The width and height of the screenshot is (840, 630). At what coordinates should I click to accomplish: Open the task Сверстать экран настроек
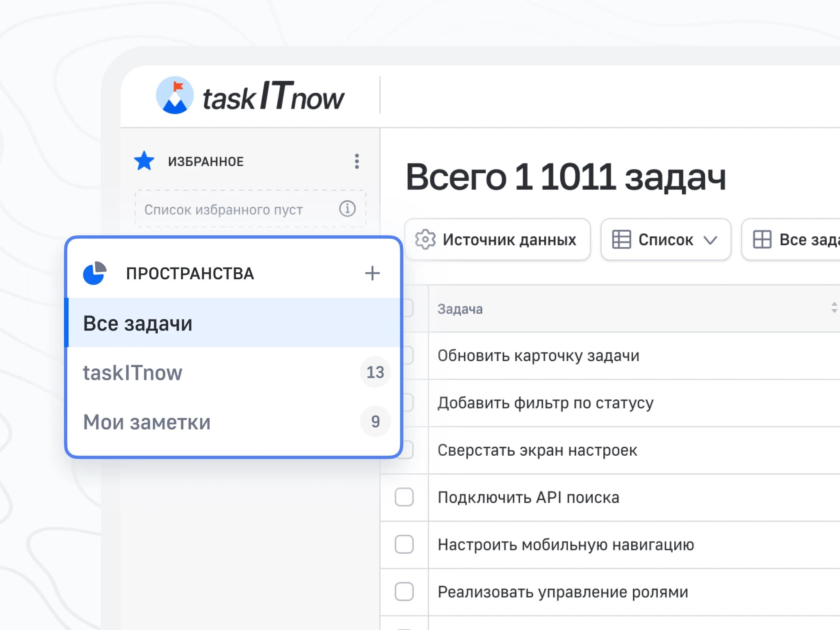[537, 450]
